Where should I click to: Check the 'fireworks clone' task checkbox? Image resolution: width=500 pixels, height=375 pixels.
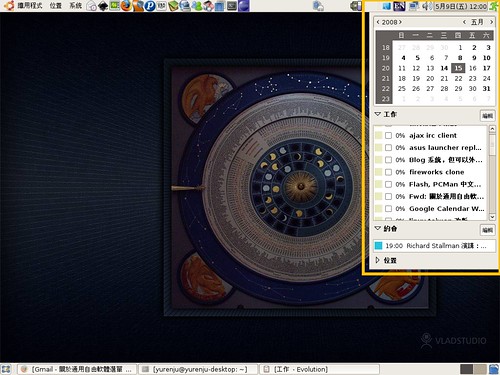click(x=388, y=172)
